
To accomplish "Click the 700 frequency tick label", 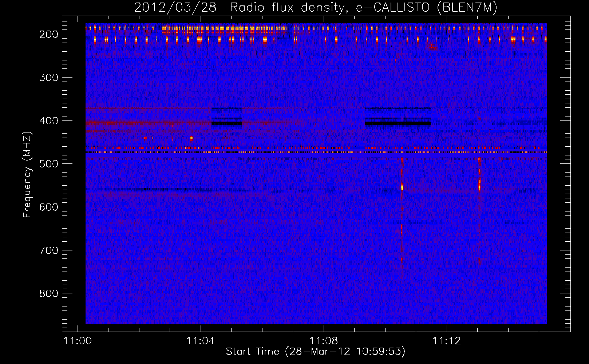I will [49, 250].
